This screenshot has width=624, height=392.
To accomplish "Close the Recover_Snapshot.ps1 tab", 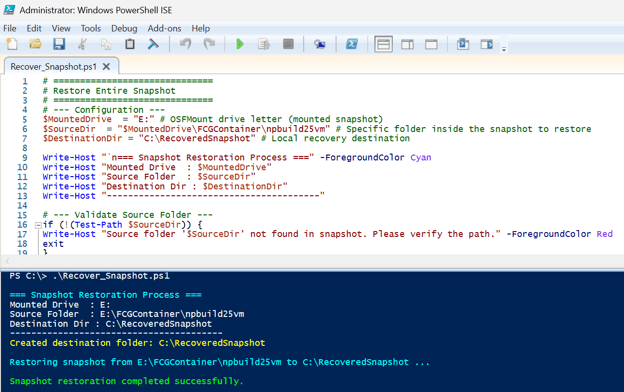I will click(106, 66).
